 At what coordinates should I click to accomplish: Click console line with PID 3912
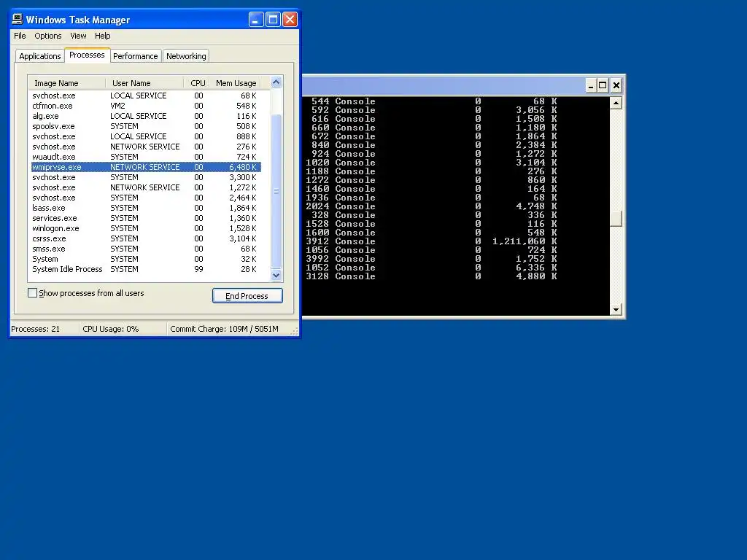pyautogui.click(x=432, y=241)
